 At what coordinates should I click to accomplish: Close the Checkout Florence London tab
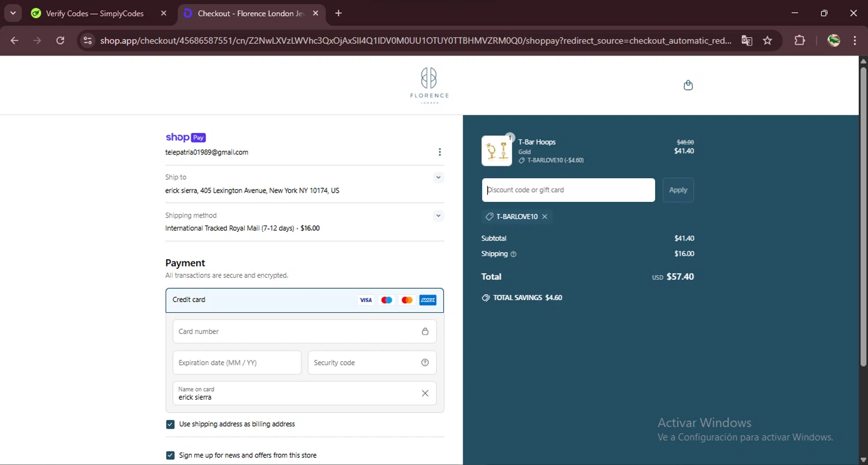pyautogui.click(x=315, y=13)
